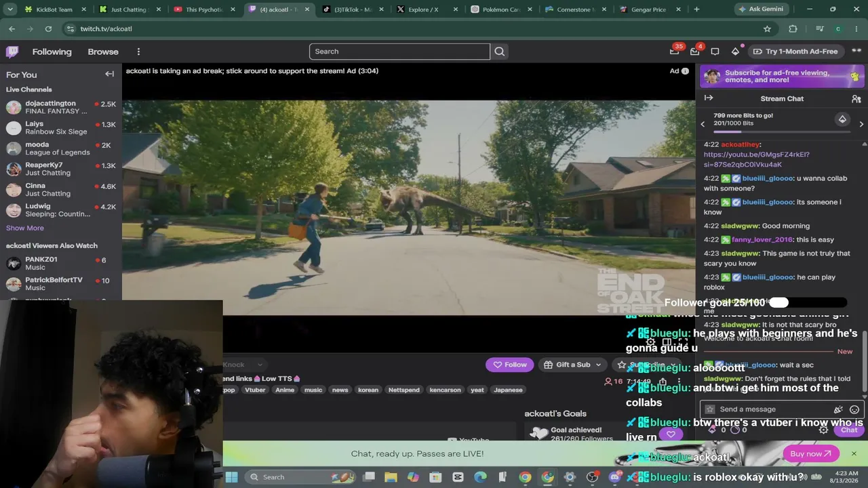Collapse the Stream Chat panel
Image resolution: width=868 pixels, height=488 pixels.
709,98
